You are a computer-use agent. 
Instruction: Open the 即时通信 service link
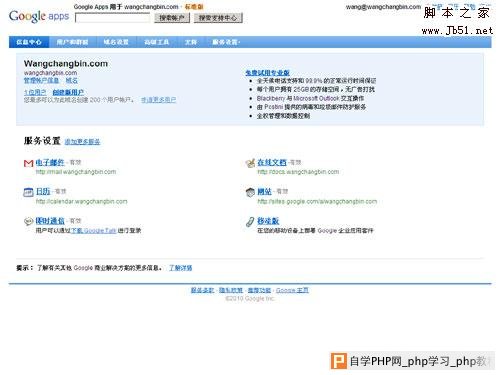(50, 221)
